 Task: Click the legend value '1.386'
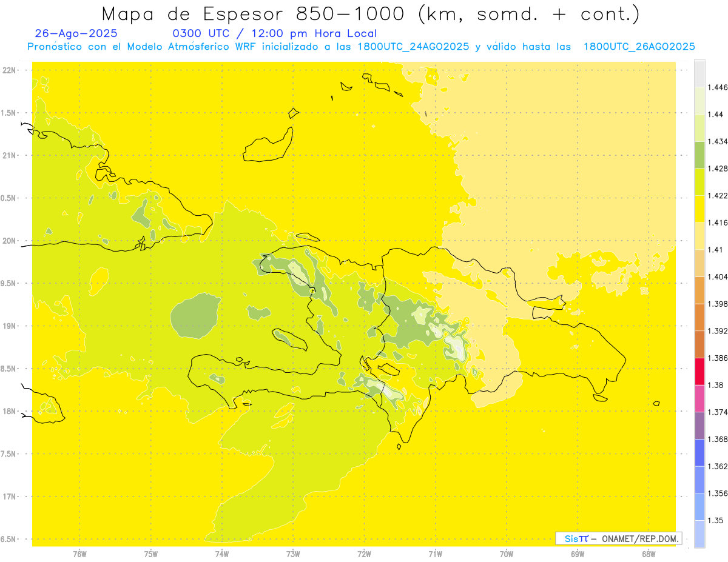click(718, 358)
